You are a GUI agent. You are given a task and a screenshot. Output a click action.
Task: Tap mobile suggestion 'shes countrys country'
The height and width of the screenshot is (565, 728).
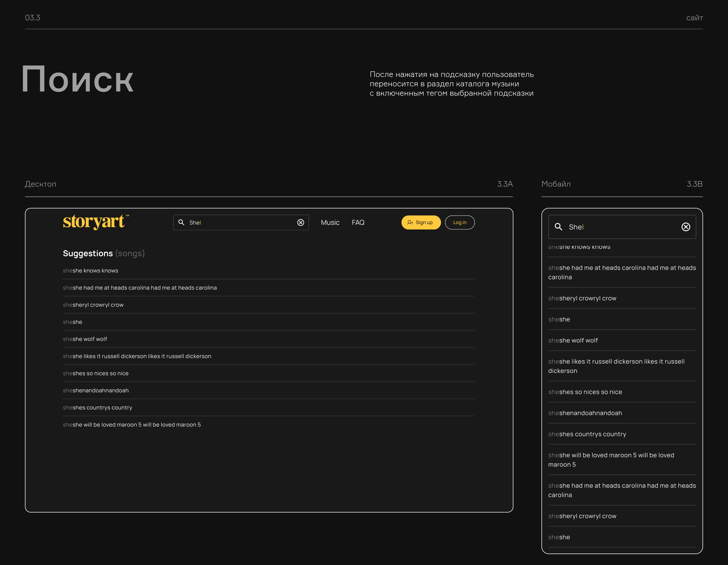click(587, 434)
